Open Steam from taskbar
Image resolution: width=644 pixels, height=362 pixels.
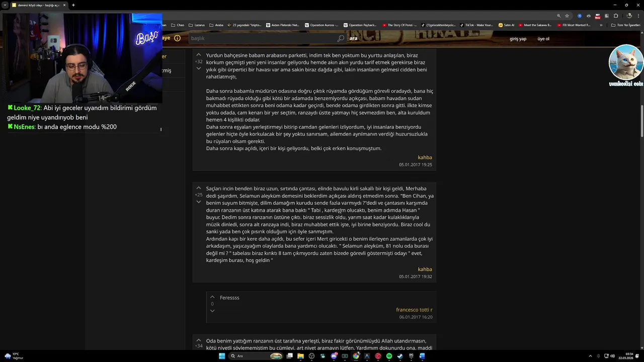[x=400, y=356]
